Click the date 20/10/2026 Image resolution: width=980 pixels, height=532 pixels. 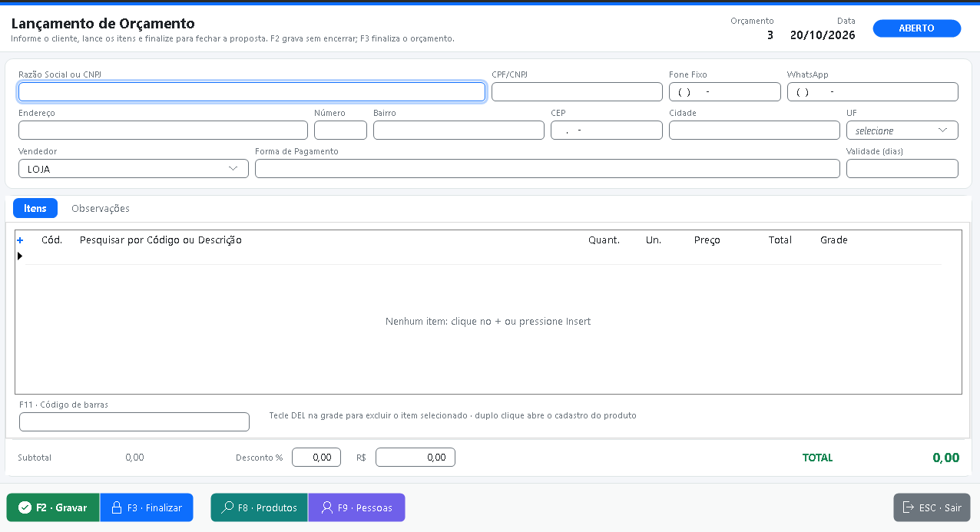click(823, 35)
